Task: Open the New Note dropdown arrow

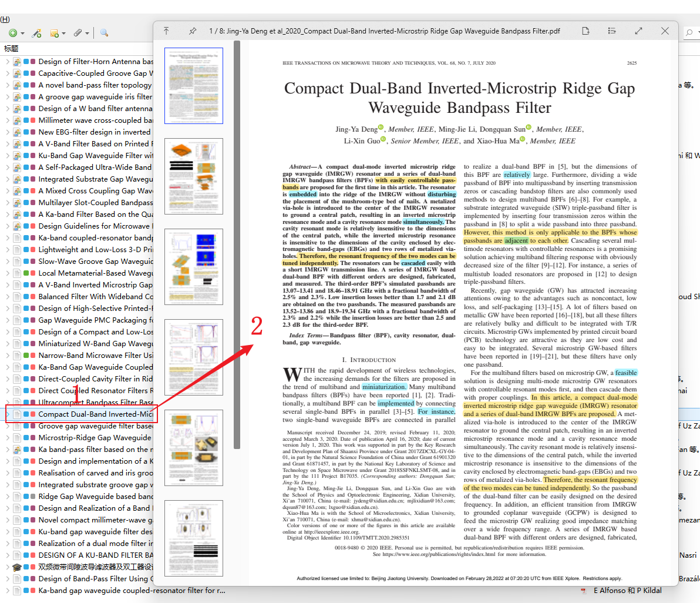Action: 64,33
